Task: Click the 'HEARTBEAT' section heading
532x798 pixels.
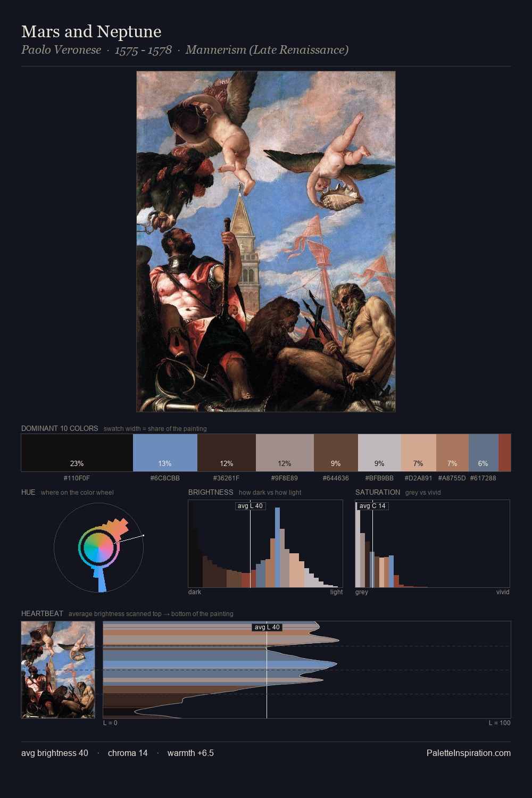Action: coord(42,613)
